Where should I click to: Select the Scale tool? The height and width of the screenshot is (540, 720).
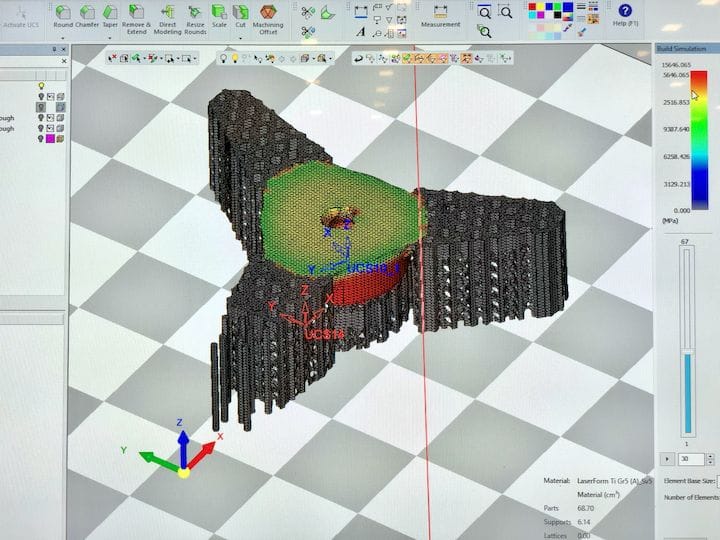point(218,14)
